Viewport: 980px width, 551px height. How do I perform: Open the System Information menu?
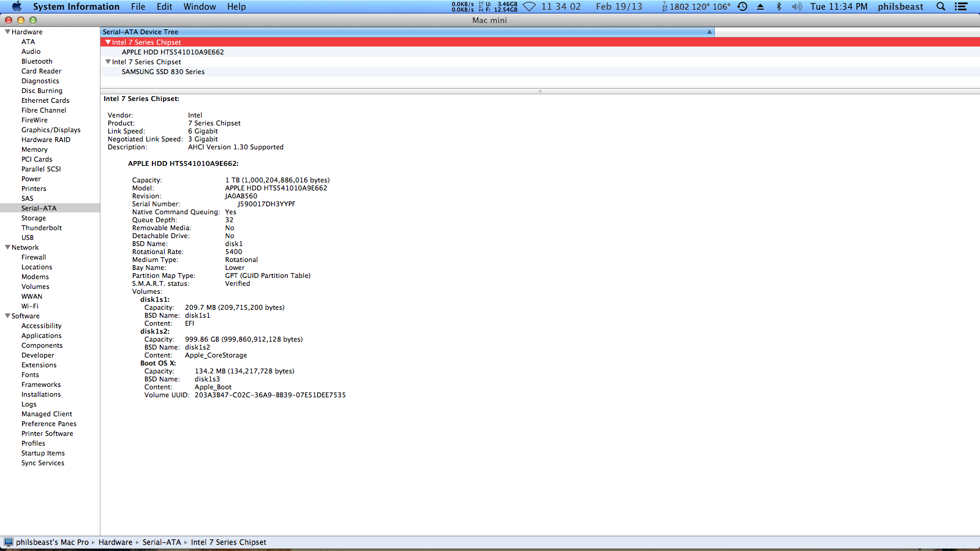tap(76, 6)
